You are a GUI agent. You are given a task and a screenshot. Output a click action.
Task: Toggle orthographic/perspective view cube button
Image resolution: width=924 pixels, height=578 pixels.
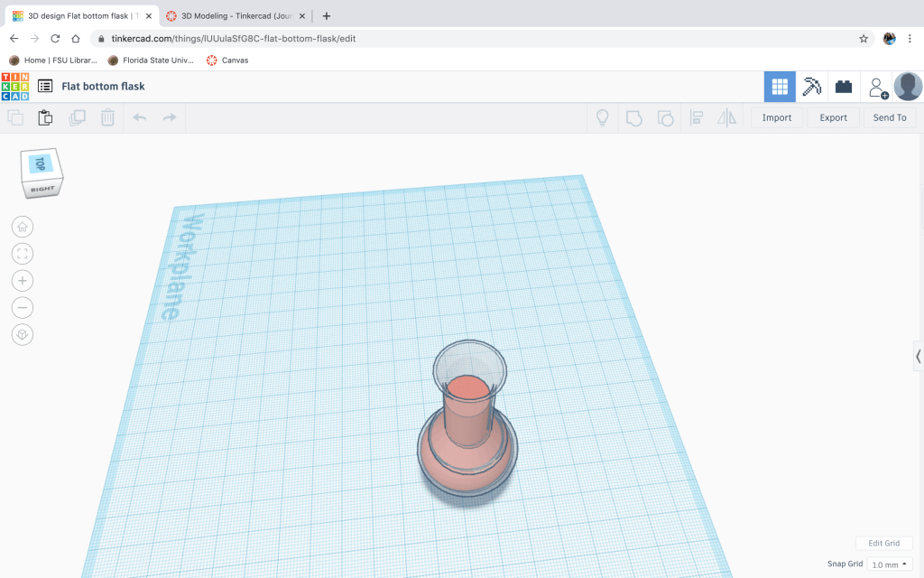(x=23, y=335)
